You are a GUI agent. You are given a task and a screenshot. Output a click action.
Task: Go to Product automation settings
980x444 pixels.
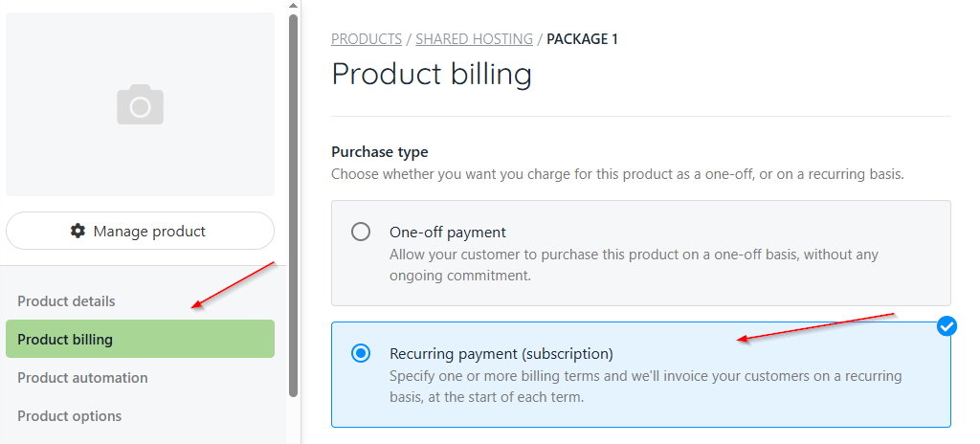click(x=82, y=378)
